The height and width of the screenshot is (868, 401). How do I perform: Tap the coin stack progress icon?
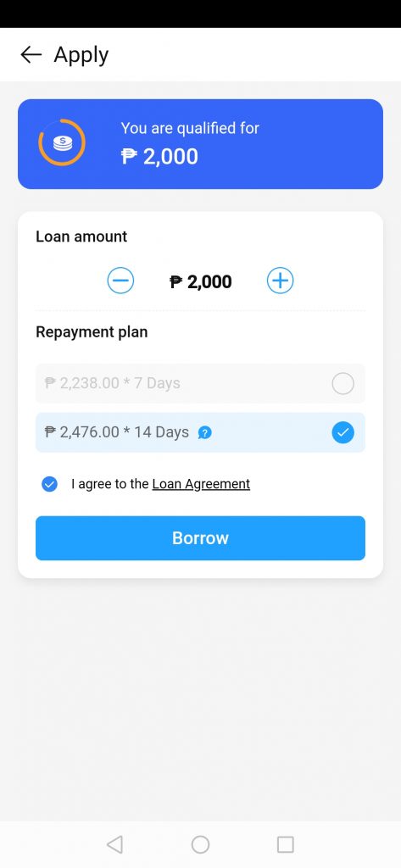(x=62, y=142)
